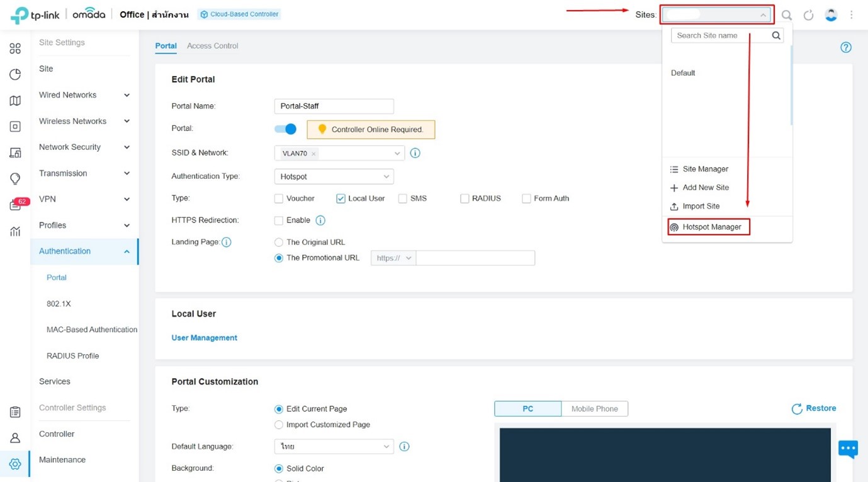
Task: Open RADIUS Profile in the sidebar
Action: coord(73,356)
